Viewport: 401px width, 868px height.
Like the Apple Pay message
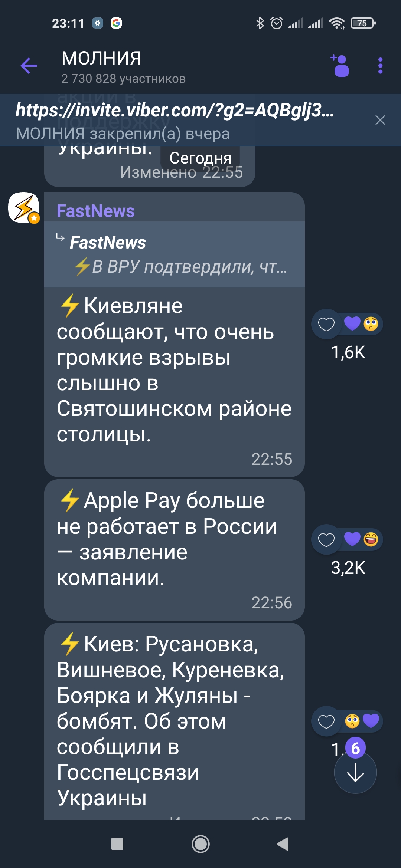tap(326, 539)
